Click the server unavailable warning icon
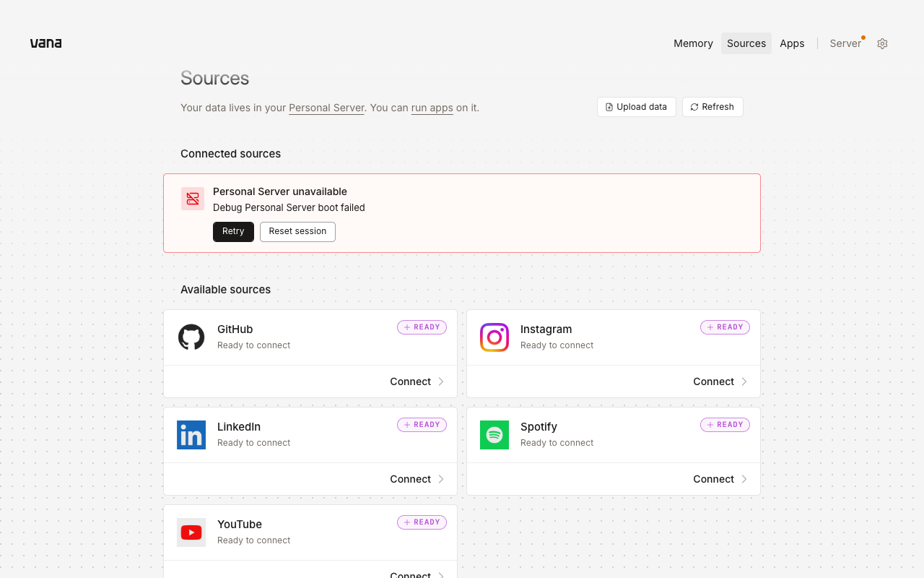 tap(193, 199)
